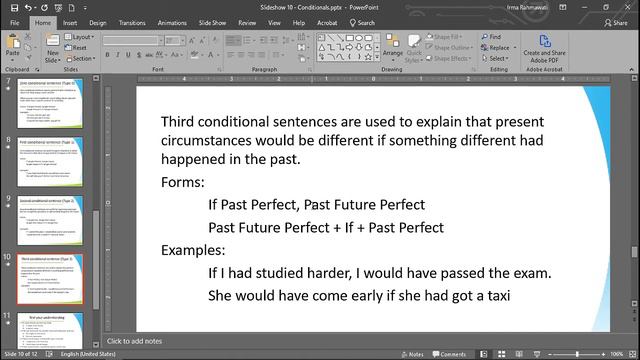The width and height of the screenshot is (640, 360).
Task: Open Shape Outline dropdown
Action: 449,48
